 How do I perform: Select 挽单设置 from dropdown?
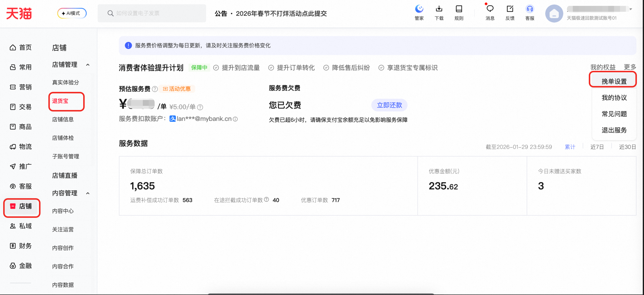[x=614, y=81]
